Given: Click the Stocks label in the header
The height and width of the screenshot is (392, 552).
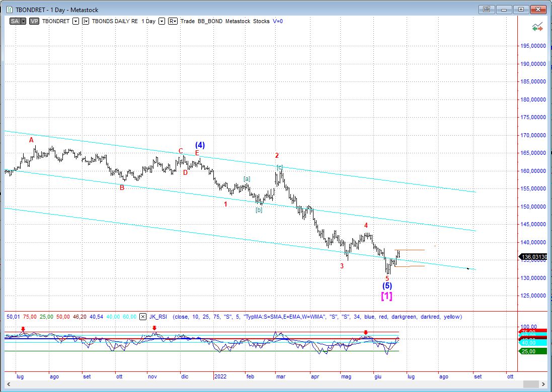Looking at the screenshot, I should click(261, 21).
